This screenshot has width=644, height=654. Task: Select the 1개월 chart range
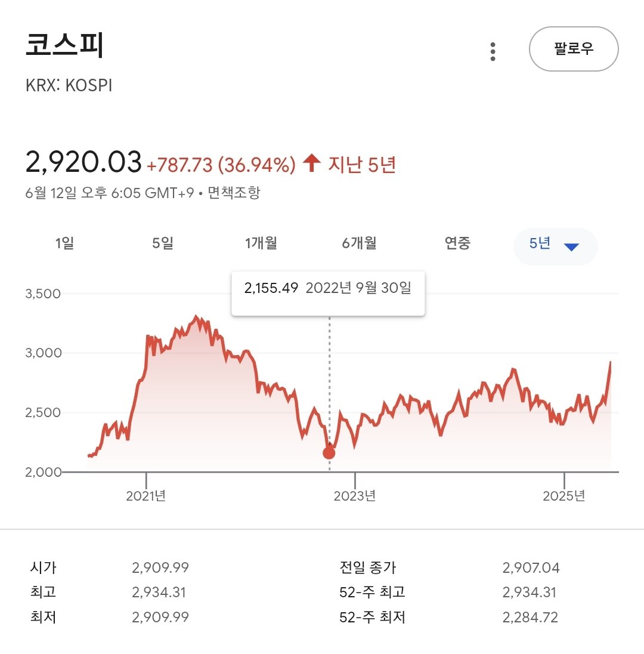(261, 243)
